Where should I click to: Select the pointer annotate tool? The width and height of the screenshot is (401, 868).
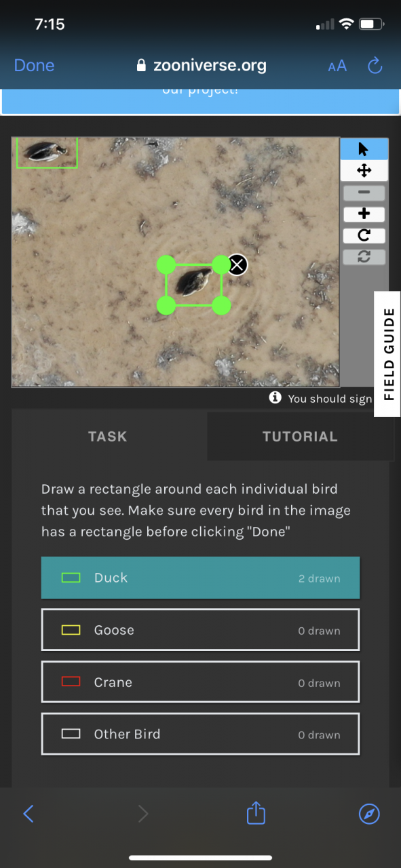(x=364, y=149)
